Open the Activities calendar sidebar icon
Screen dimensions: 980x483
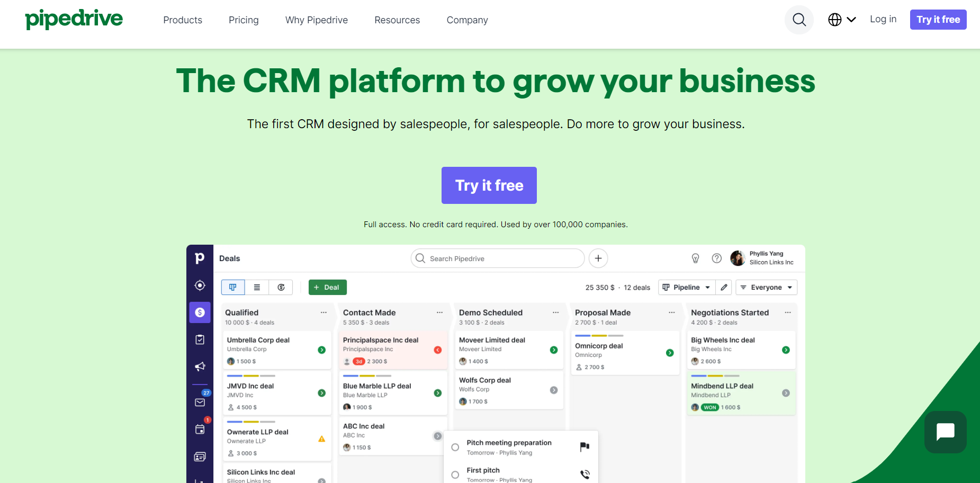(x=200, y=429)
